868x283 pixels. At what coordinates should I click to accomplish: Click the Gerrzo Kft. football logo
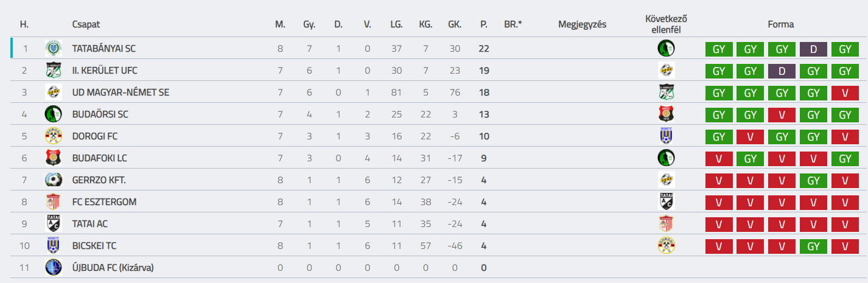pos(54,180)
